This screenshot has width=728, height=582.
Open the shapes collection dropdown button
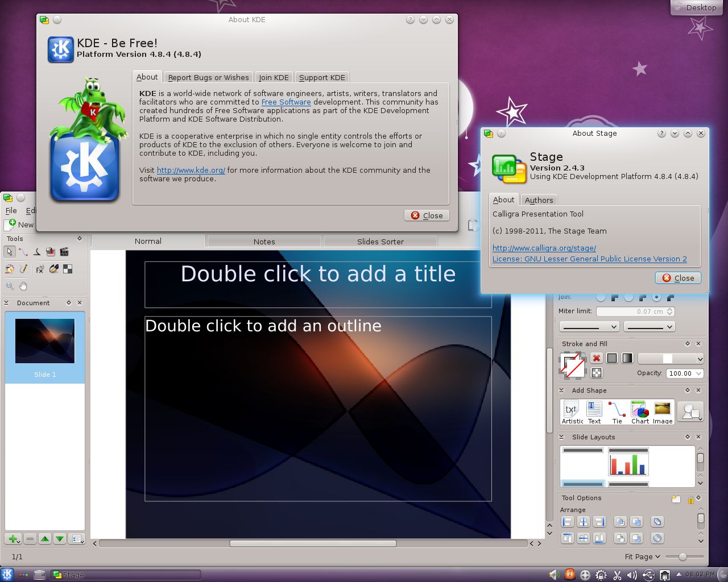(690, 411)
